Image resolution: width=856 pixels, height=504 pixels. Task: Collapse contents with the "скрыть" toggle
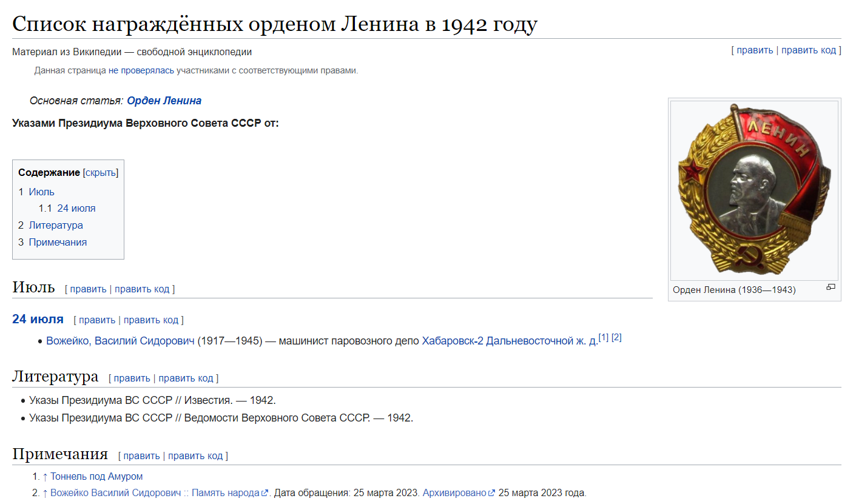[x=101, y=173]
